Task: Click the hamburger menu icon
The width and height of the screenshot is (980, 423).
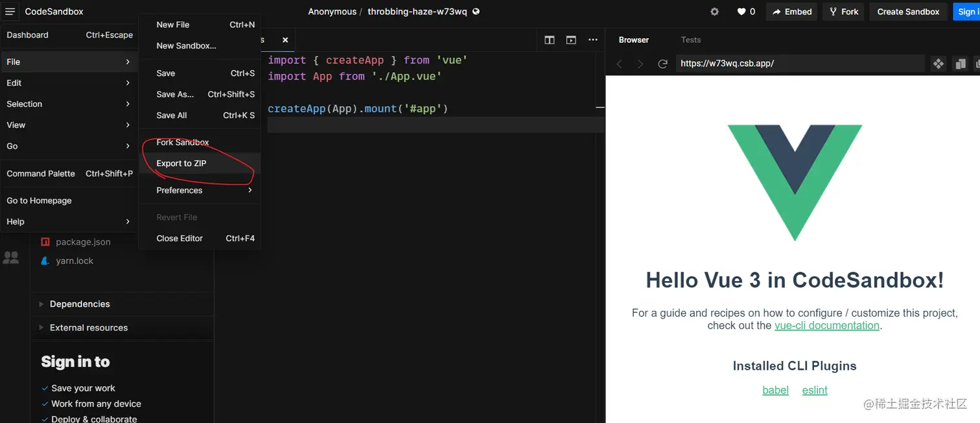Action: (10, 12)
